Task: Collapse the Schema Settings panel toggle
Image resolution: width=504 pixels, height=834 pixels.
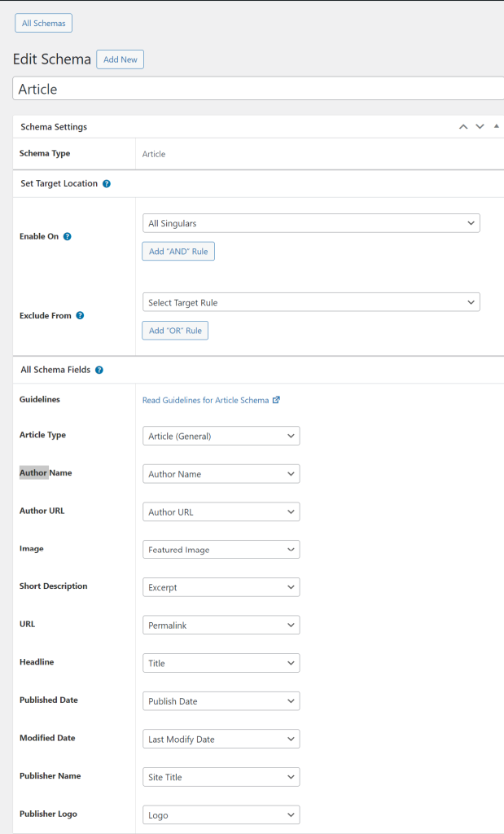Action: pyautogui.click(x=497, y=127)
